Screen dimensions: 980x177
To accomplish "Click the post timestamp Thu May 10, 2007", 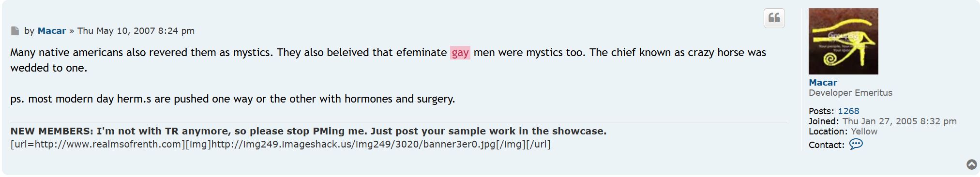I will (x=136, y=31).
